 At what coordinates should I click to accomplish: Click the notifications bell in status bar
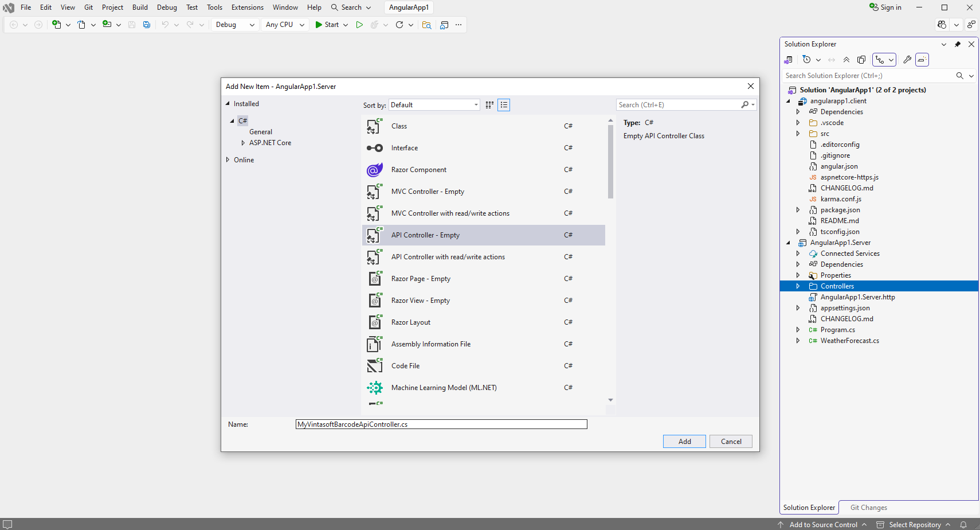963,525
